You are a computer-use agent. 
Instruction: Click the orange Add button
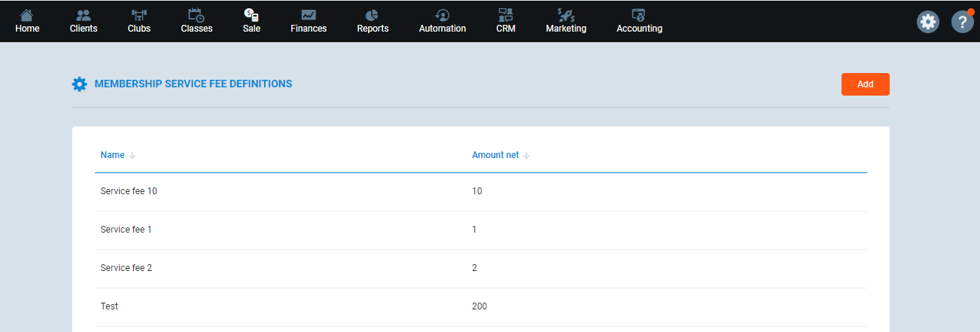[865, 84]
